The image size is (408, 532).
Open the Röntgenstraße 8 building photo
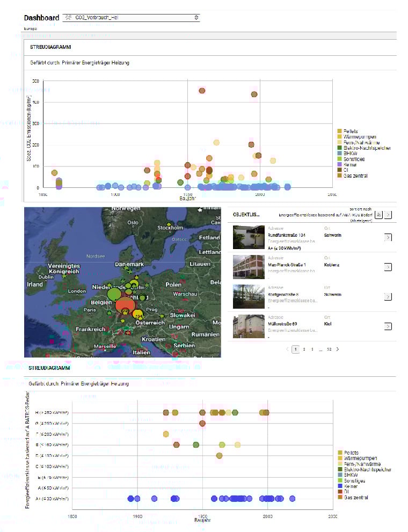click(x=249, y=296)
